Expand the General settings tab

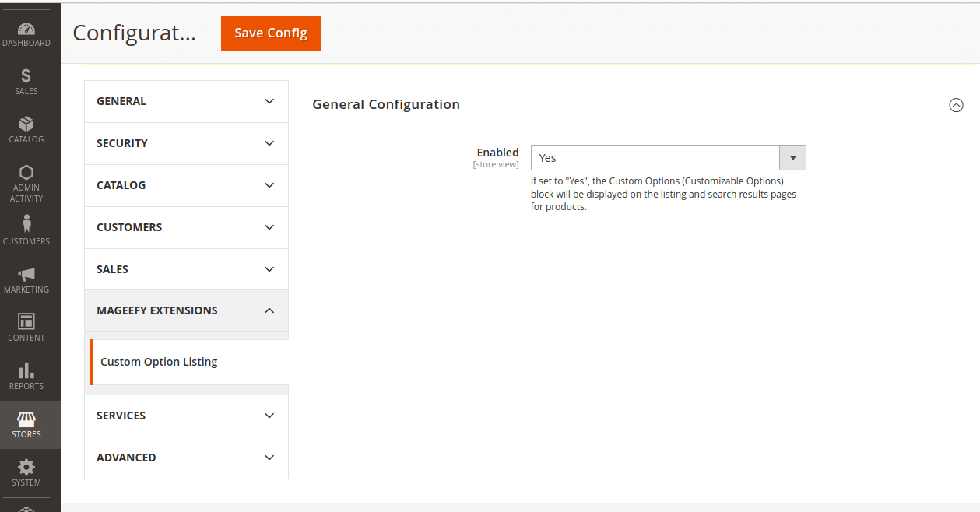[186, 101]
